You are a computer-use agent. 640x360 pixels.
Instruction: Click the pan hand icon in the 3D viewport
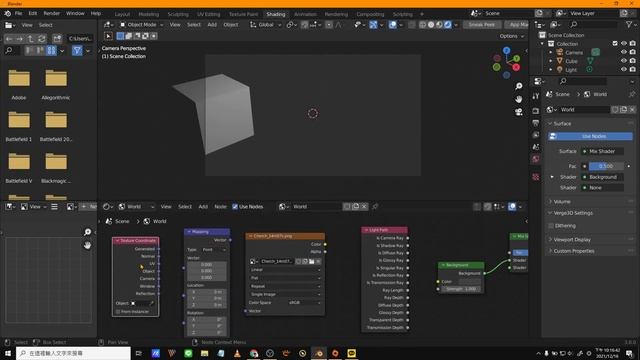(x=518, y=99)
